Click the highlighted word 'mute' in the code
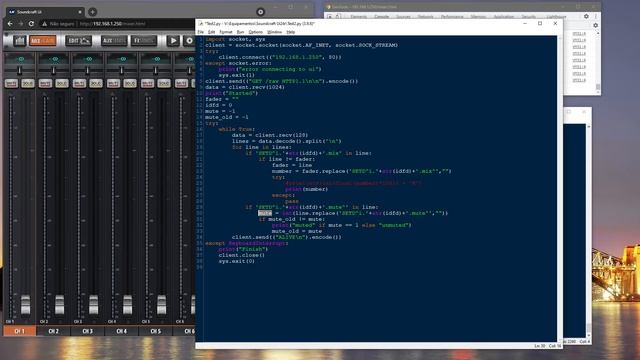This screenshot has height=360, width=640. pyautogui.click(x=264, y=213)
